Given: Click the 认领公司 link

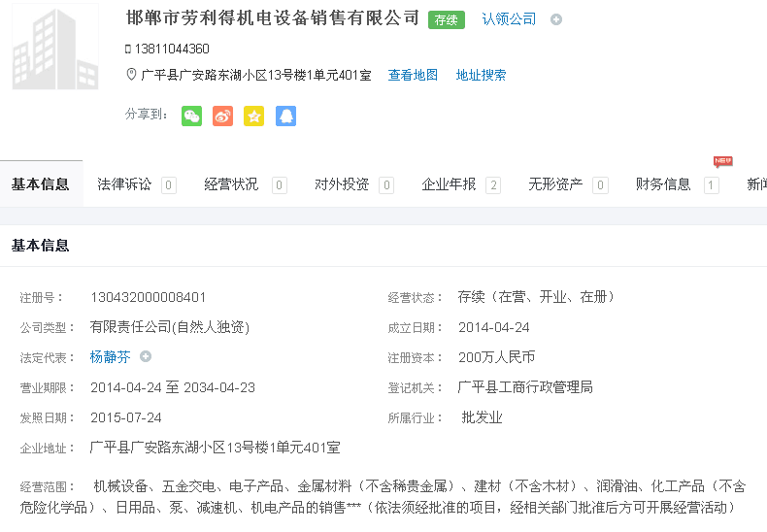Looking at the screenshot, I should pyautogui.click(x=509, y=19).
